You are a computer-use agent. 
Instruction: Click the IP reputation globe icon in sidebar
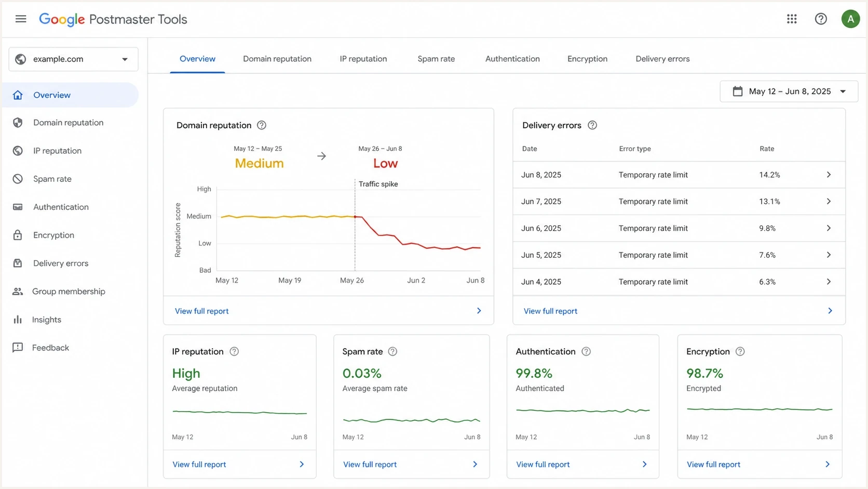click(18, 151)
